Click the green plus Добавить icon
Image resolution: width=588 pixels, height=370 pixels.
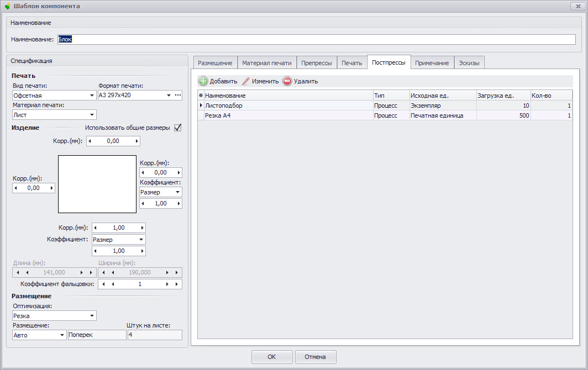[203, 81]
